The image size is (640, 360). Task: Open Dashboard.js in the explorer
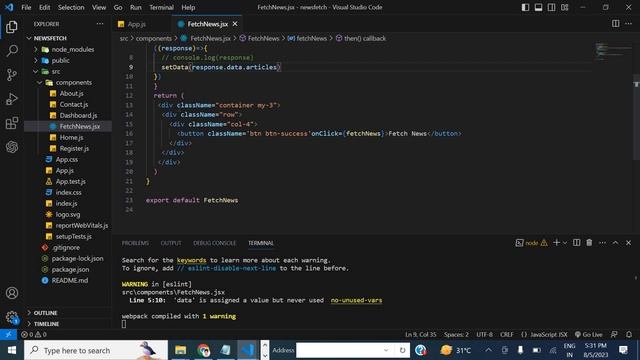click(68, 116)
